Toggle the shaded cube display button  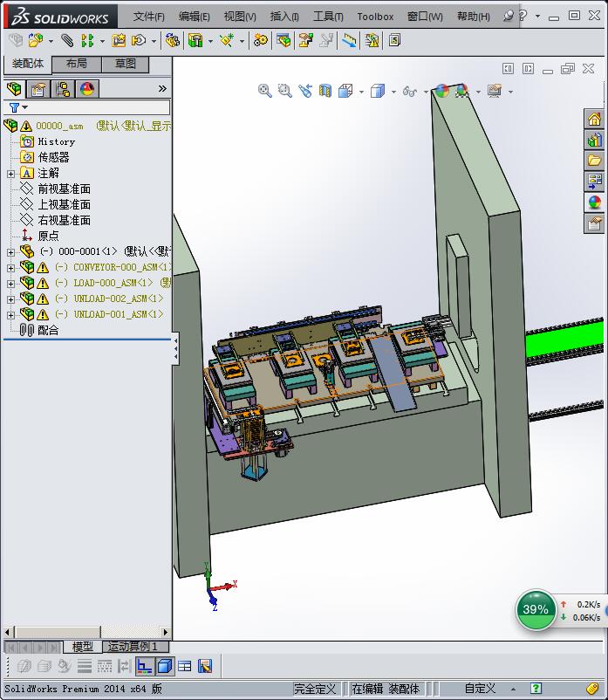(x=165, y=667)
